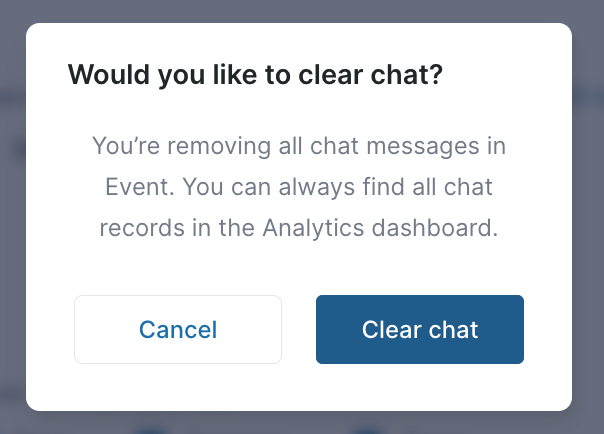Click the word 'dashboard.' in the message

click(435, 228)
